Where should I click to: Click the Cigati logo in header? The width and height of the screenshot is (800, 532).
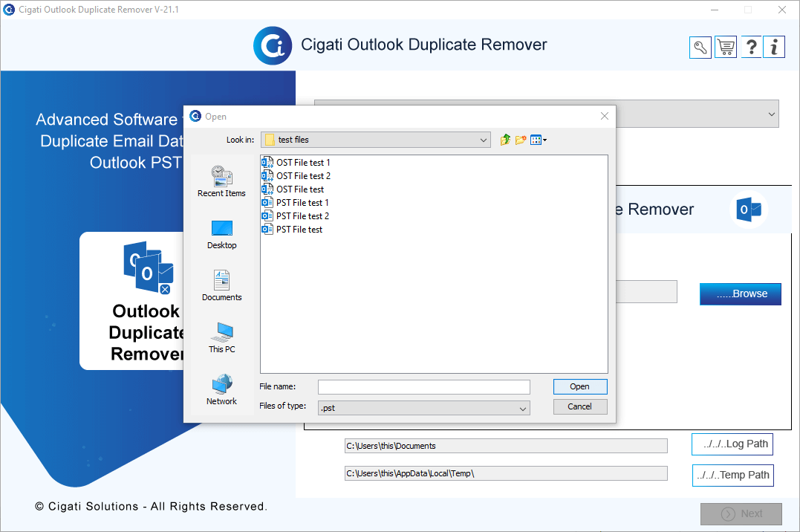click(x=273, y=45)
